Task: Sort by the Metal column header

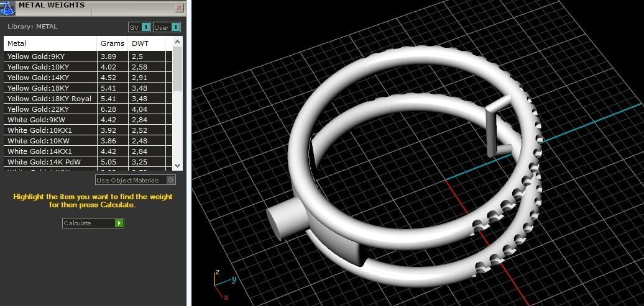Action: coord(50,43)
